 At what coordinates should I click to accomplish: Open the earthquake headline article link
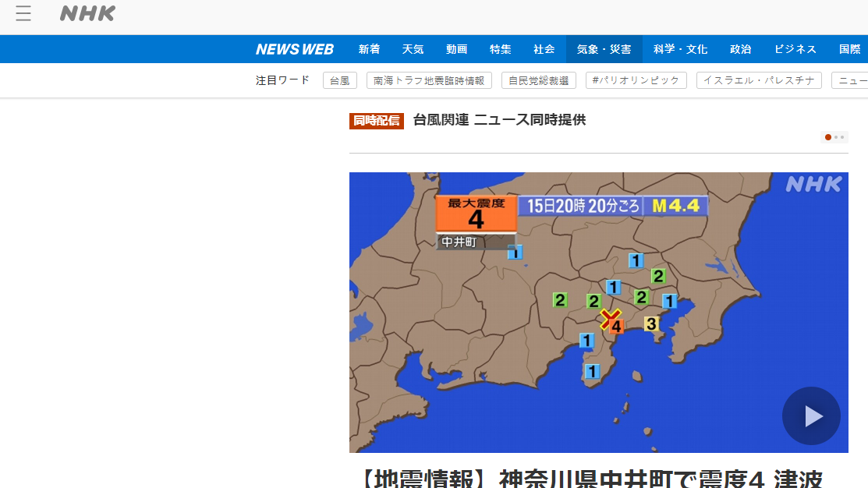(593, 477)
